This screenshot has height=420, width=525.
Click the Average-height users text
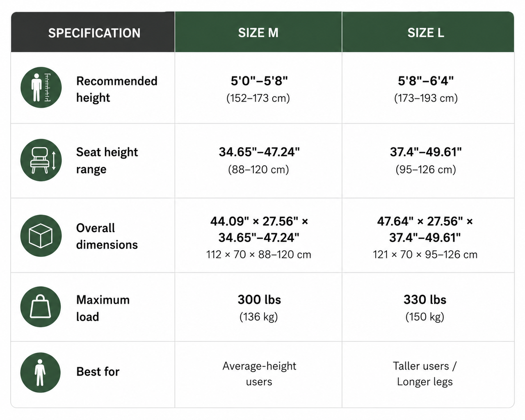click(259, 373)
